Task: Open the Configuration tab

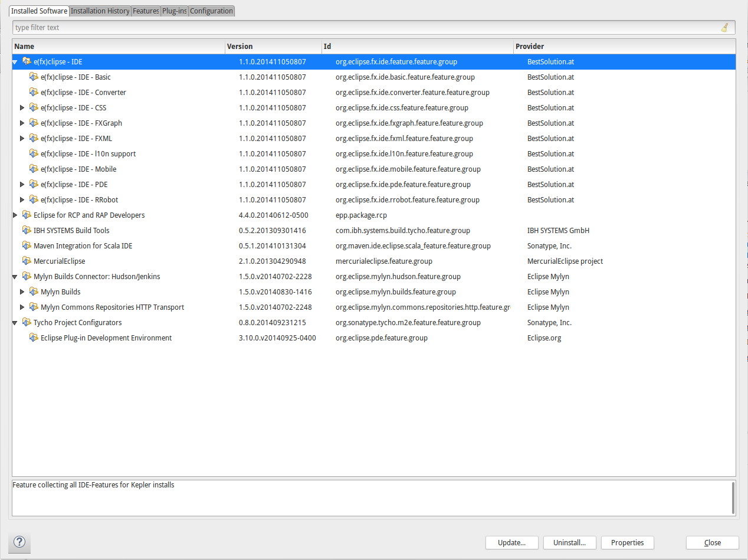Action: click(x=212, y=11)
